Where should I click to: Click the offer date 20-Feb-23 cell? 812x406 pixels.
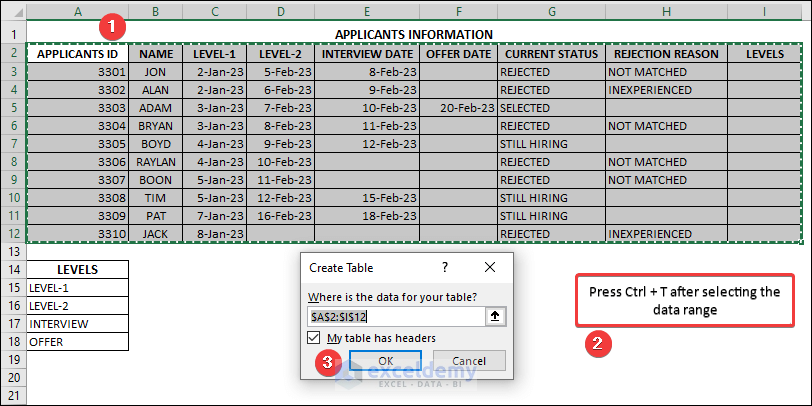tap(459, 108)
